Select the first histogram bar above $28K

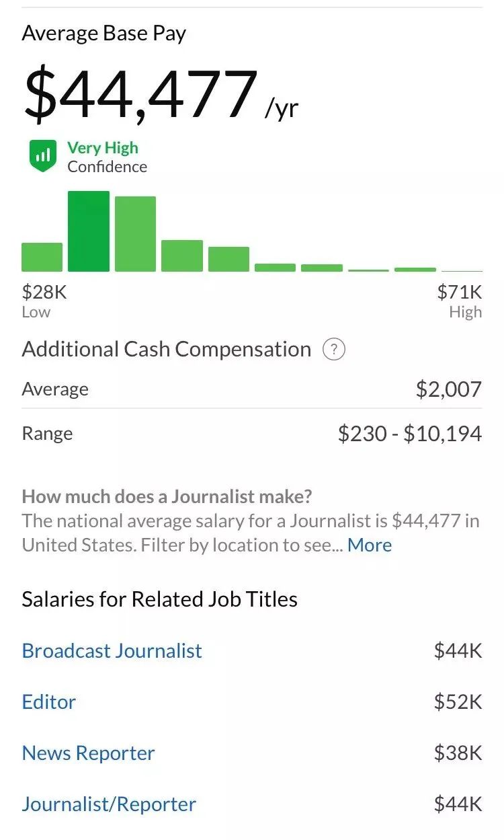pos(42,257)
